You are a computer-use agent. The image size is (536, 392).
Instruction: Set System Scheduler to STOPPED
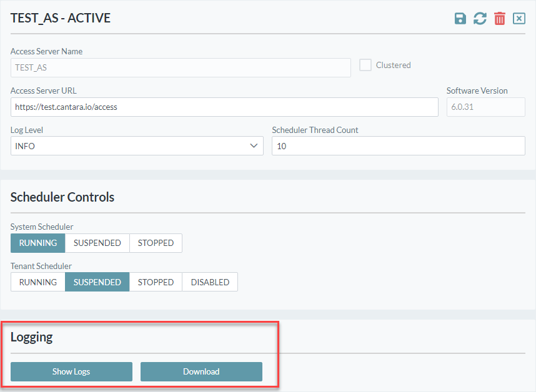tap(156, 243)
